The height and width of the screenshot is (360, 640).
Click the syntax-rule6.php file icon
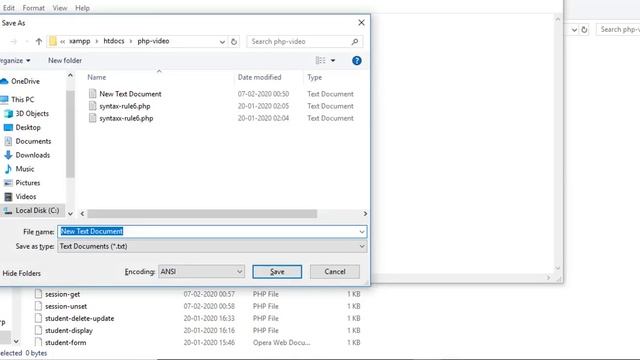[93, 106]
